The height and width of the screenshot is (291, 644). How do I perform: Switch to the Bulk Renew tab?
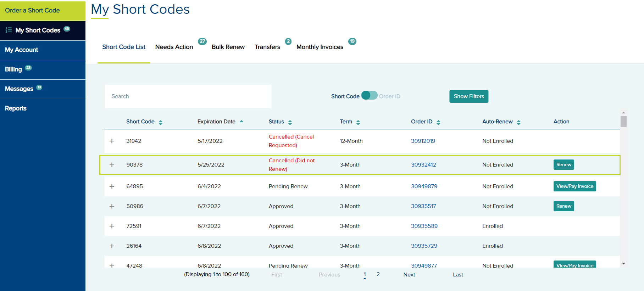coord(228,47)
